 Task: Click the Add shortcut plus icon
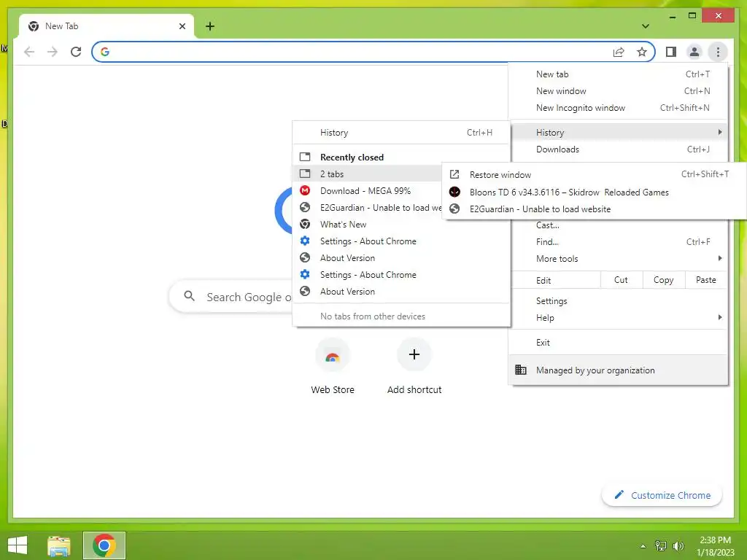414,355
